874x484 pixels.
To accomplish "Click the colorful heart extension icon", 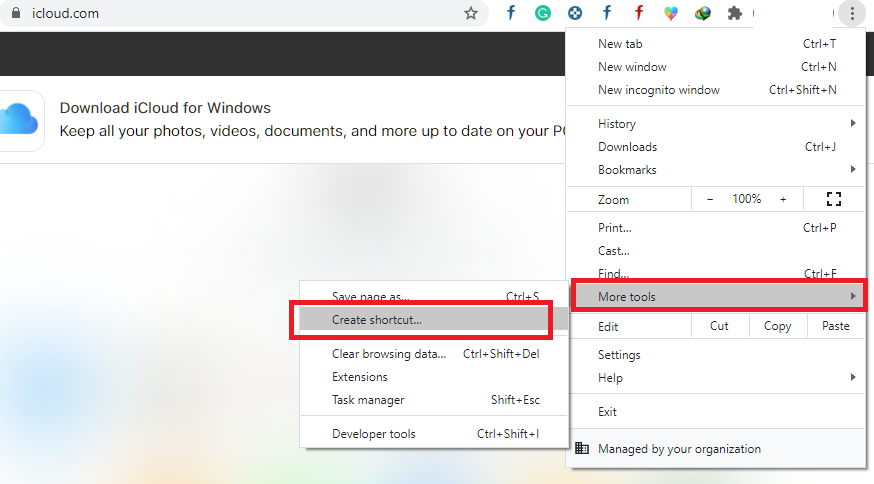I will tap(671, 14).
